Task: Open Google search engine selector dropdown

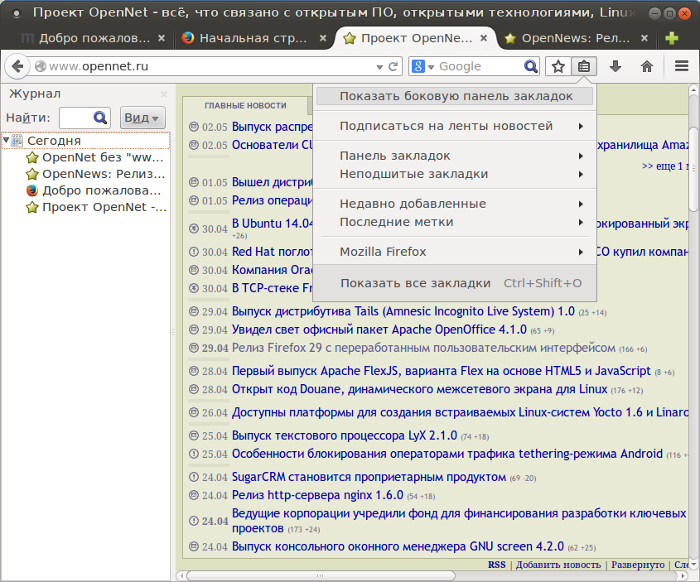Action: point(423,66)
